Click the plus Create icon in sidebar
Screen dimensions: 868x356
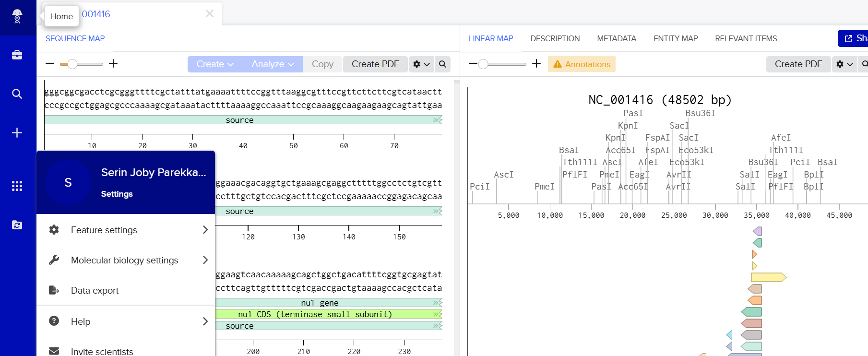point(17,132)
